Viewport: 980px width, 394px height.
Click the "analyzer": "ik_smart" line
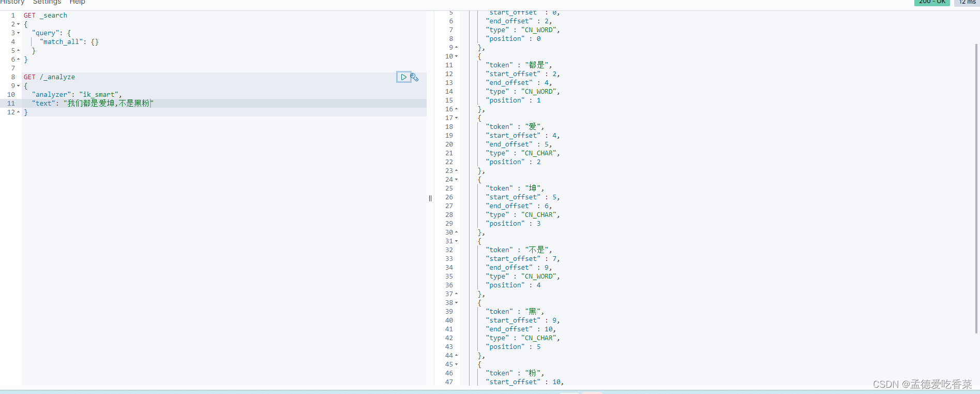point(77,95)
